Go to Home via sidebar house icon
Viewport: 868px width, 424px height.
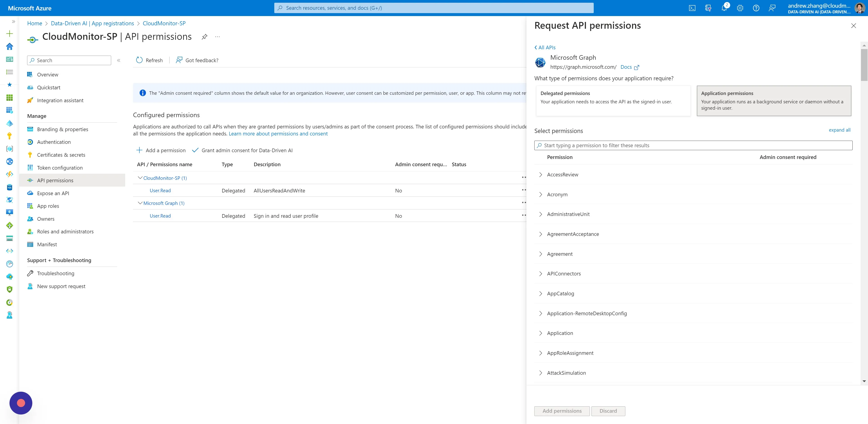coord(9,46)
